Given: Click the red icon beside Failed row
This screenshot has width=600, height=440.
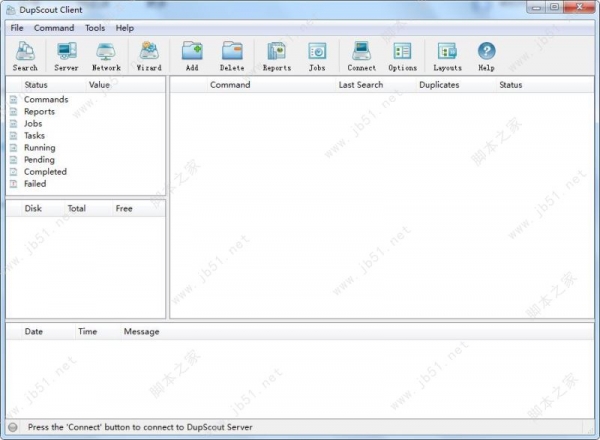Looking at the screenshot, I should (x=13, y=184).
